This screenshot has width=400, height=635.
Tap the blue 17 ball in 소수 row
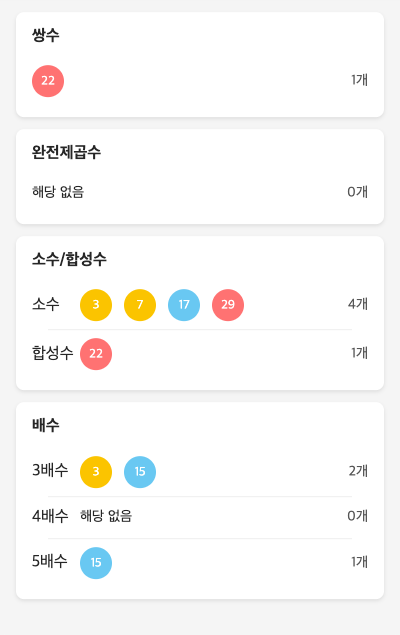click(184, 305)
